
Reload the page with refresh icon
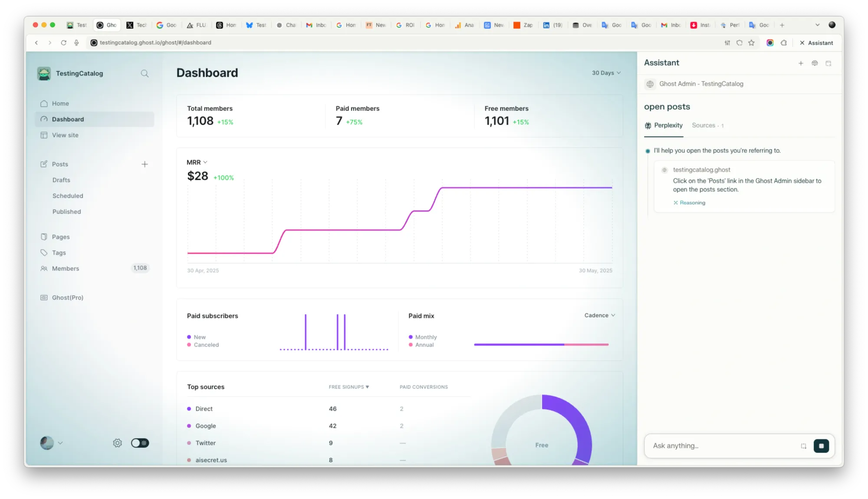[63, 43]
